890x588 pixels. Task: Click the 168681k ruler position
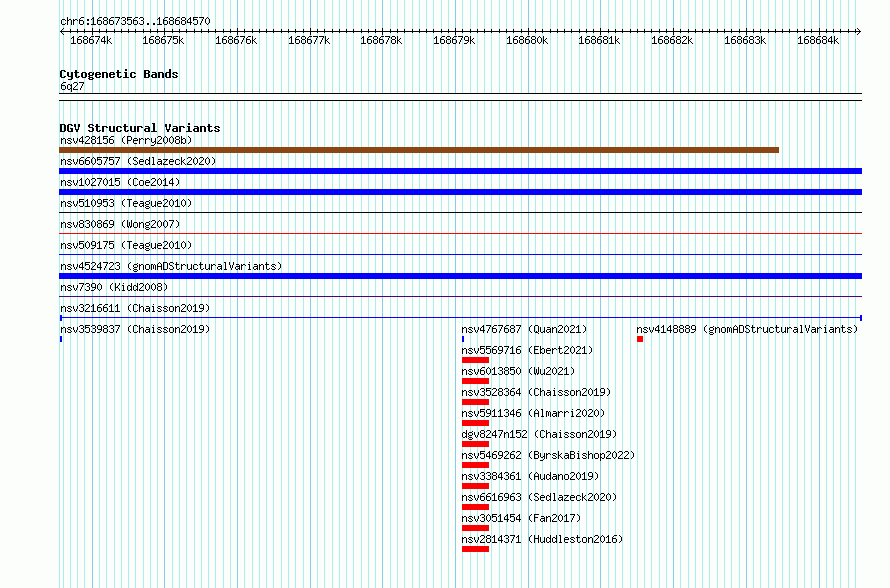pyautogui.click(x=599, y=40)
